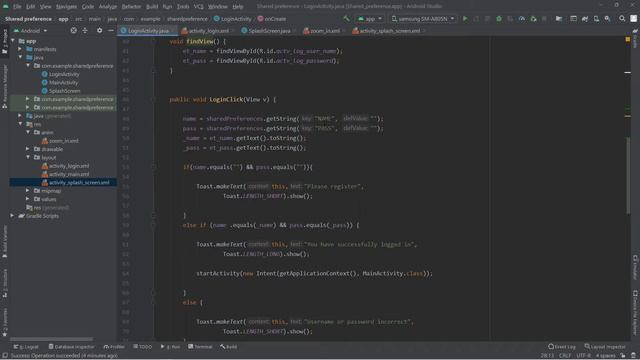Open Project panel settings gear

(x=100, y=31)
